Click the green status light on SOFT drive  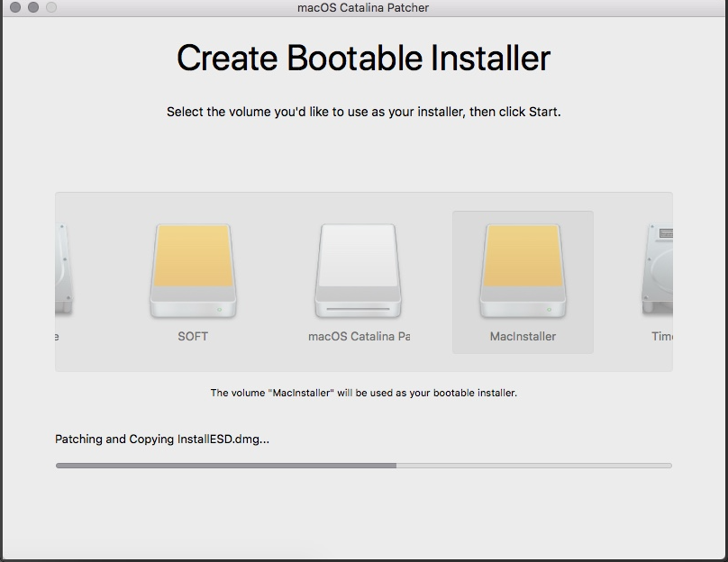[221, 308]
